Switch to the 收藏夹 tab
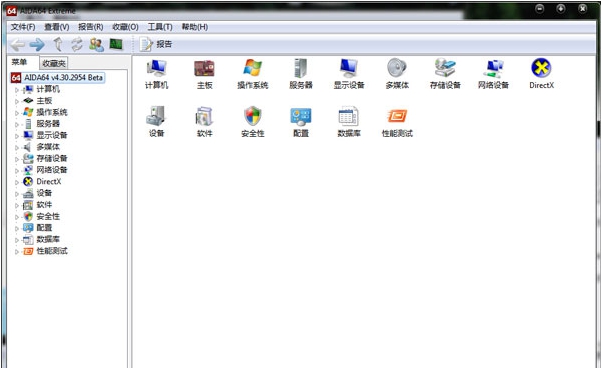This screenshot has width=602, height=368. coord(54,63)
